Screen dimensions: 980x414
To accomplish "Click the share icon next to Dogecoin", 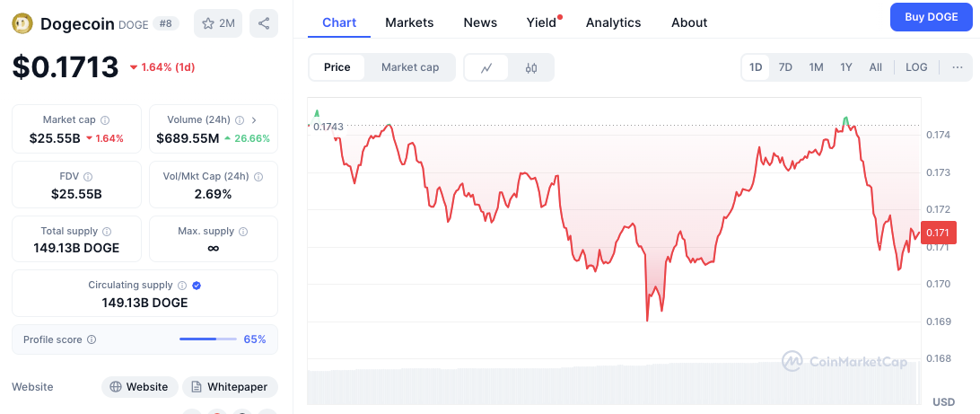I will tap(264, 23).
